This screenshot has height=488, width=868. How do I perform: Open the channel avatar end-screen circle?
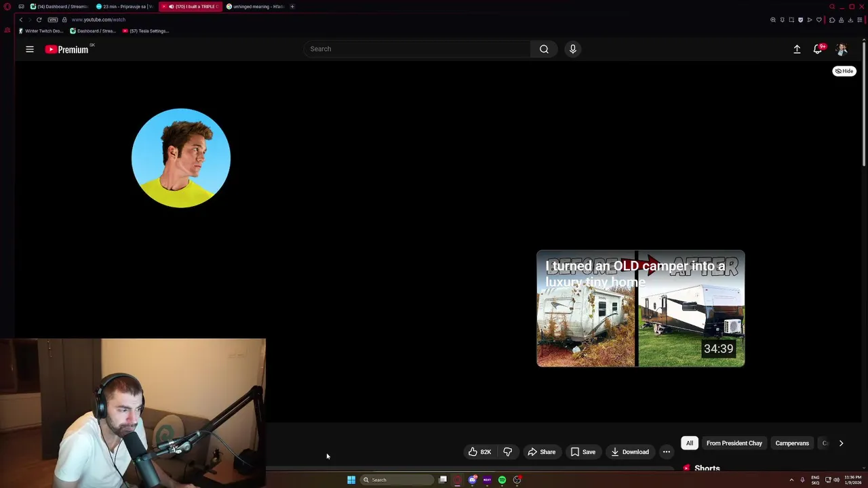[x=181, y=158]
